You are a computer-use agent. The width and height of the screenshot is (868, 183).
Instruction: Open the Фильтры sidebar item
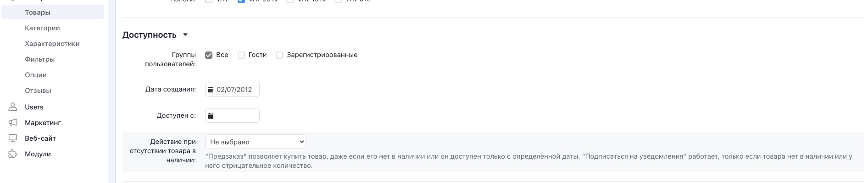(40, 59)
